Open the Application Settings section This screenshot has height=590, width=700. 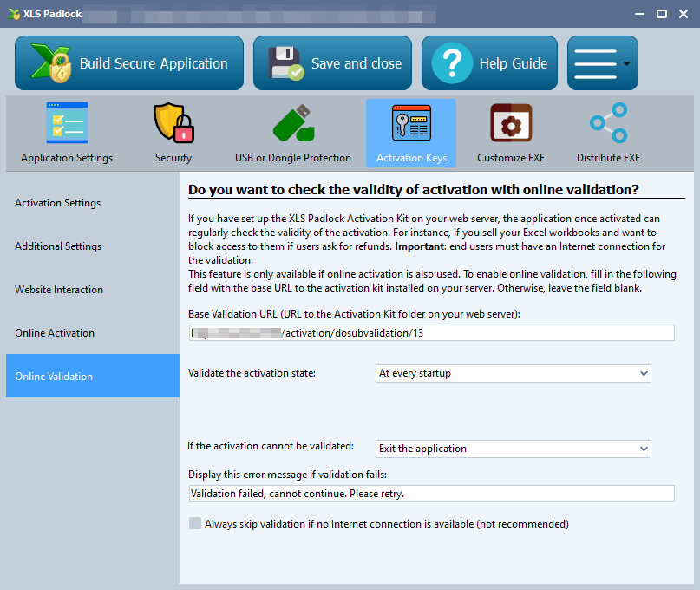pyautogui.click(x=67, y=133)
